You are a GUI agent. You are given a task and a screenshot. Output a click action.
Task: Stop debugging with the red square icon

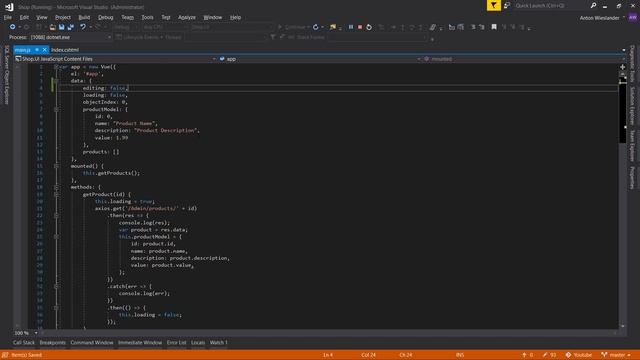tap(360, 27)
